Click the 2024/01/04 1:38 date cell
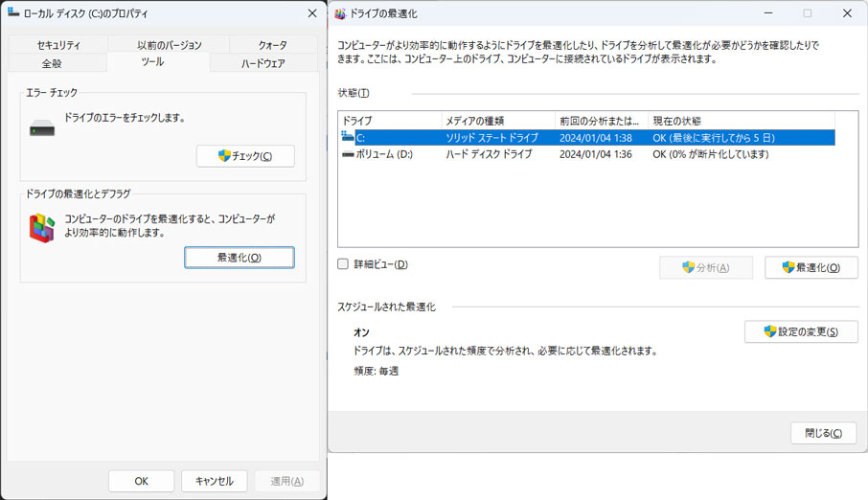The image size is (868, 500). 596,137
